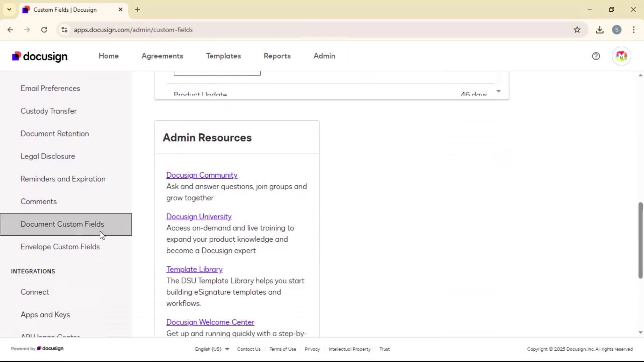Expand the Product Update row arrow
The width and height of the screenshot is (644, 362).
(498, 91)
